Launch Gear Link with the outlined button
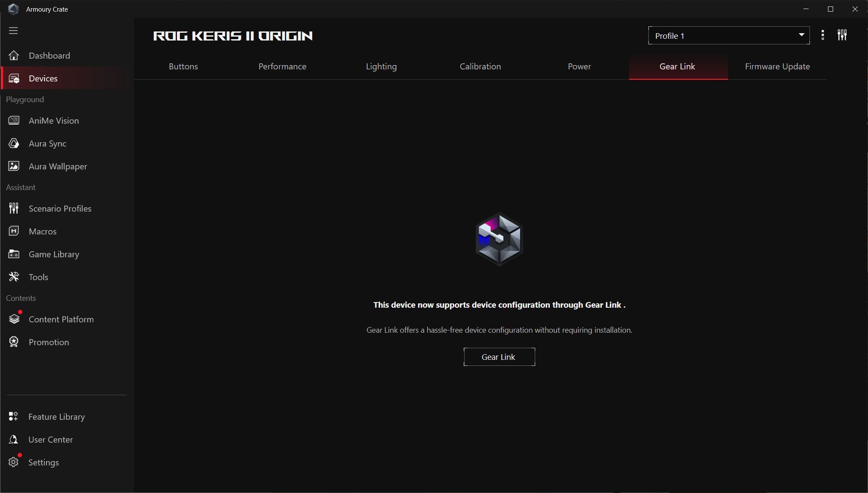Image resolution: width=868 pixels, height=493 pixels. click(499, 357)
